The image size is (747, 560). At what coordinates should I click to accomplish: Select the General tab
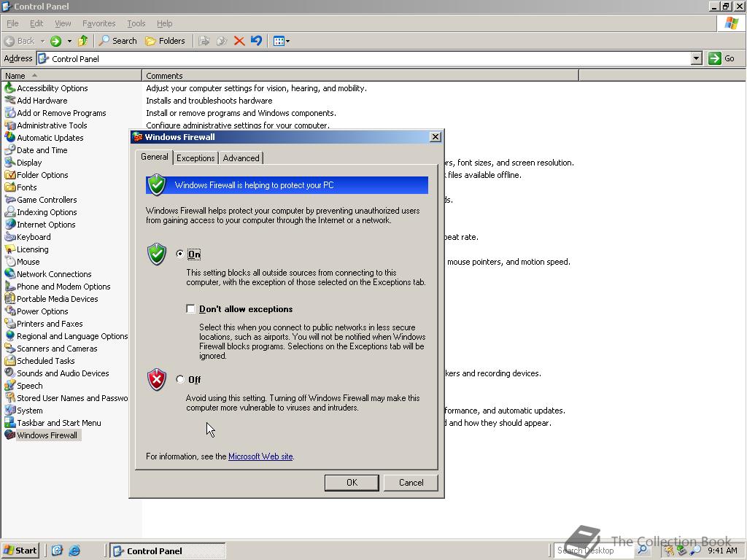pos(155,157)
